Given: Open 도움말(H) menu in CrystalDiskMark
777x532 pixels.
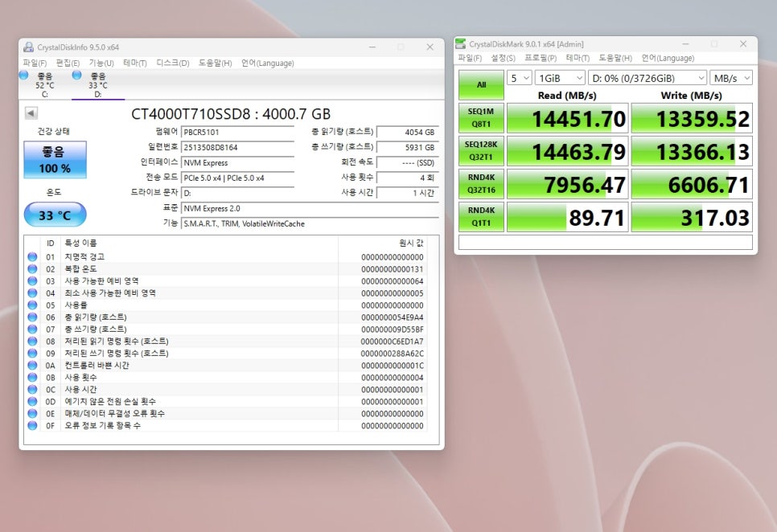Looking at the screenshot, I should click(x=615, y=58).
